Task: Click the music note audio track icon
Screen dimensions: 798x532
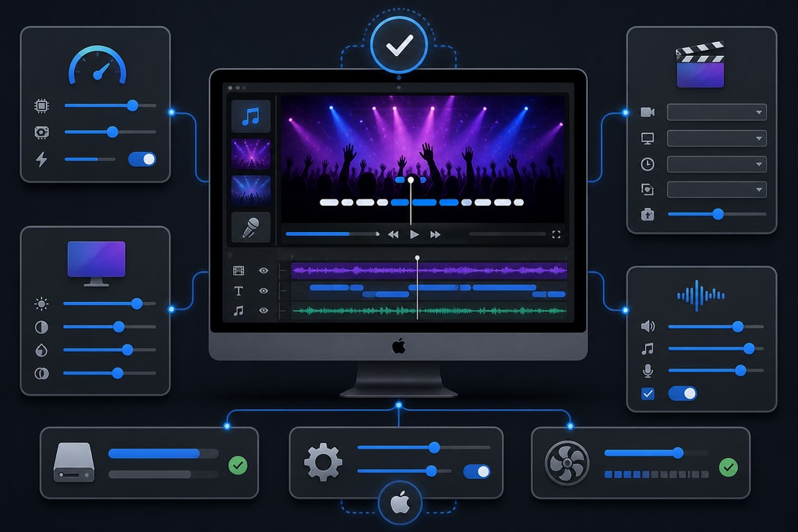Action: (x=238, y=311)
